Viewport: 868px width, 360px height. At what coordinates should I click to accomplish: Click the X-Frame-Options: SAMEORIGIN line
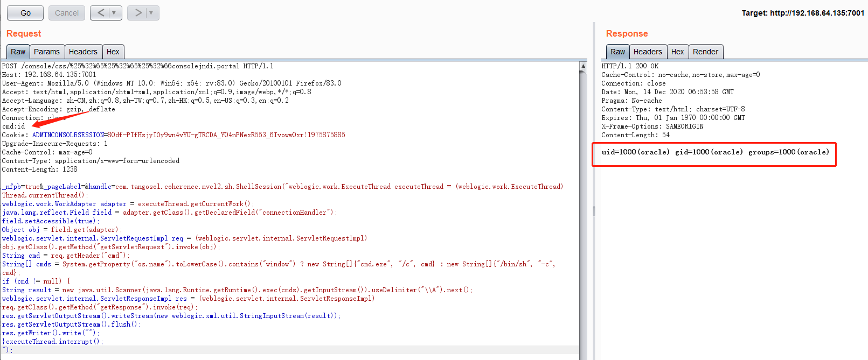(652, 126)
